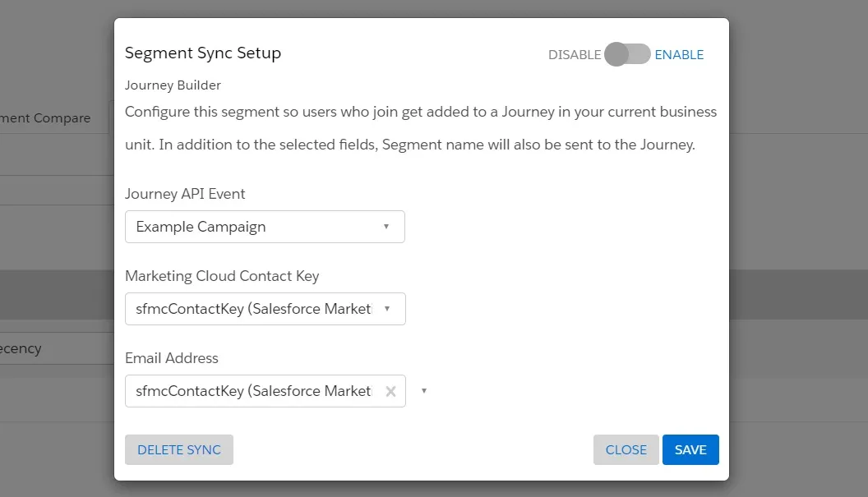
Task: Click the DISABLE label beside the switch
Action: click(x=575, y=55)
